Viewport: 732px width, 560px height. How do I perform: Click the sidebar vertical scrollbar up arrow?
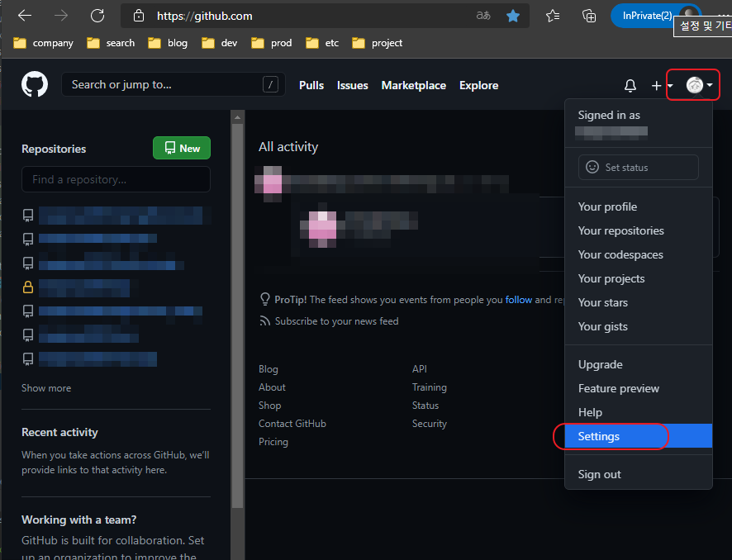(237, 117)
